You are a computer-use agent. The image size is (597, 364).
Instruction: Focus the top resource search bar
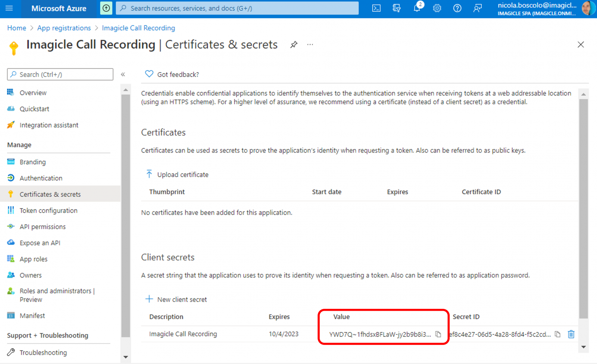coord(237,8)
